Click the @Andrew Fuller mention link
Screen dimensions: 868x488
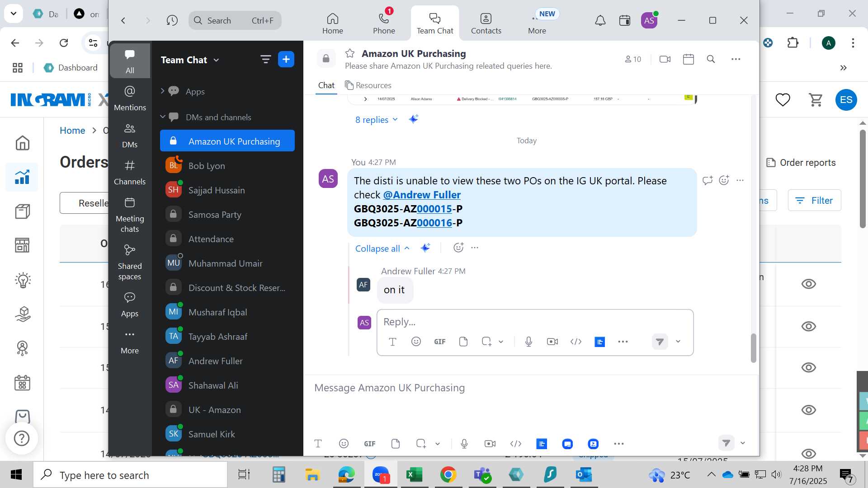(422, 195)
